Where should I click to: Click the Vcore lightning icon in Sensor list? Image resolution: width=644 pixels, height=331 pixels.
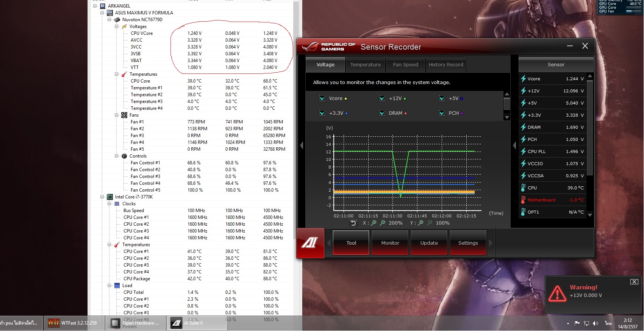pos(524,79)
